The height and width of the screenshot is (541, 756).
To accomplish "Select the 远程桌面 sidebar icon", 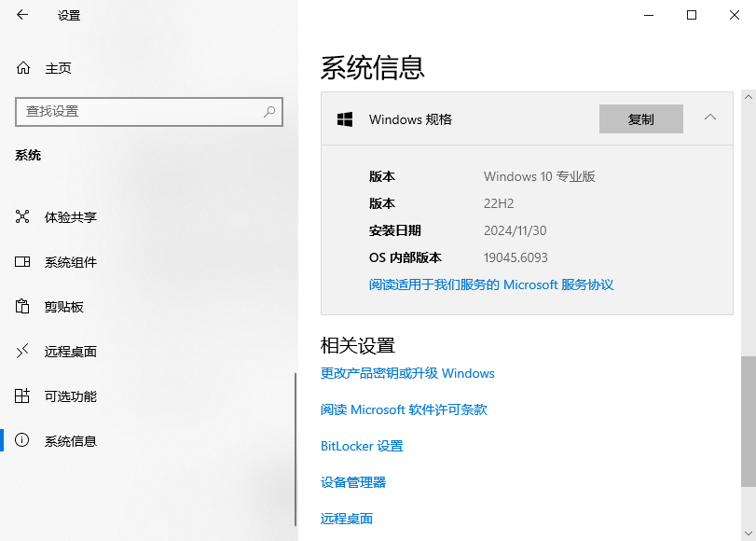I will tap(22, 351).
